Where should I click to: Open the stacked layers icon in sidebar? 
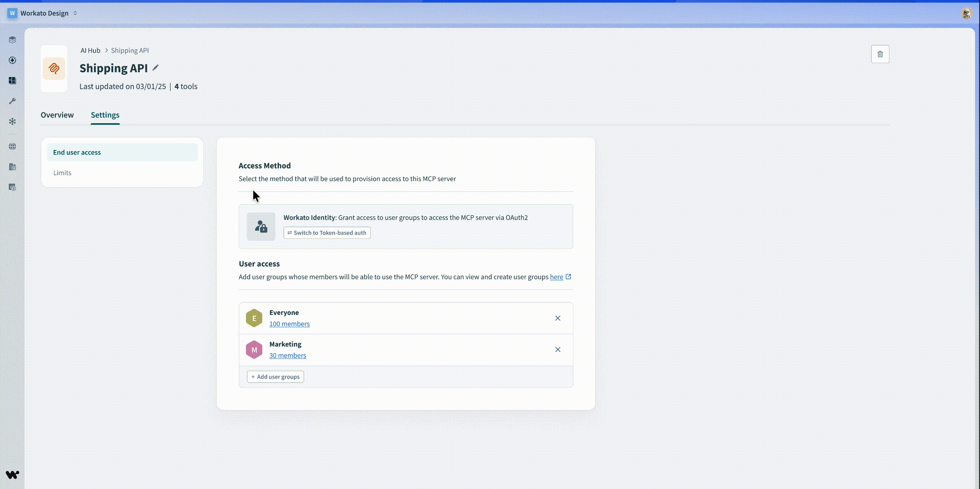pyautogui.click(x=12, y=40)
